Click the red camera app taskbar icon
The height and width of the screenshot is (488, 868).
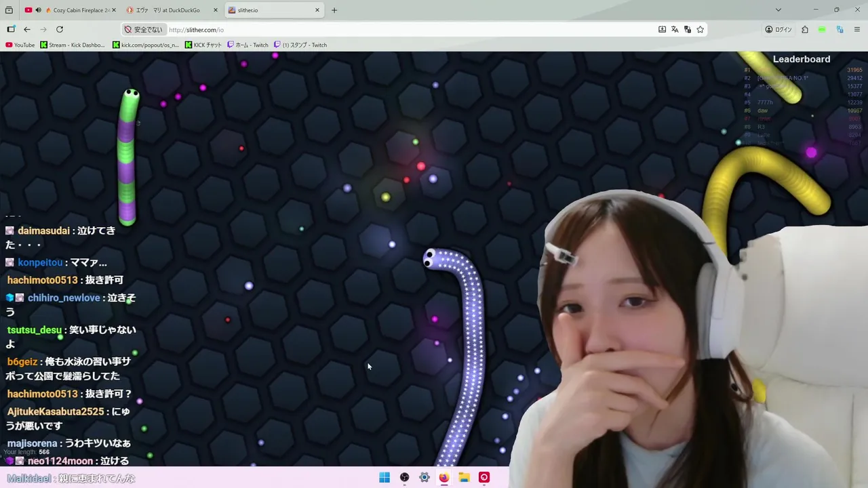point(484,478)
